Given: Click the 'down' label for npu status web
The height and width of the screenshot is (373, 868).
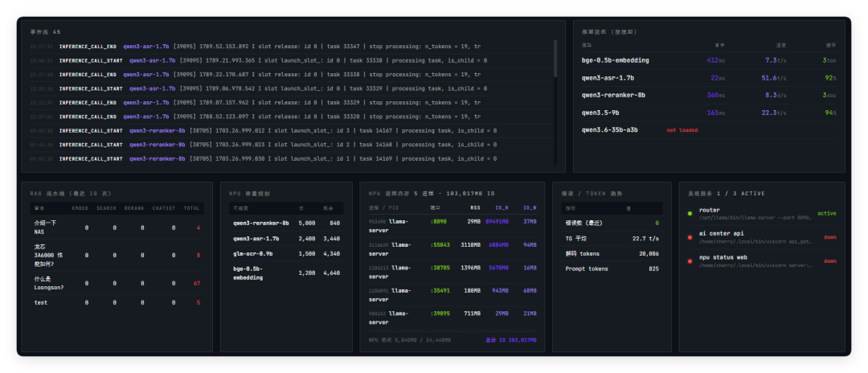Looking at the screenshot, I should click(x=830, y=261).
